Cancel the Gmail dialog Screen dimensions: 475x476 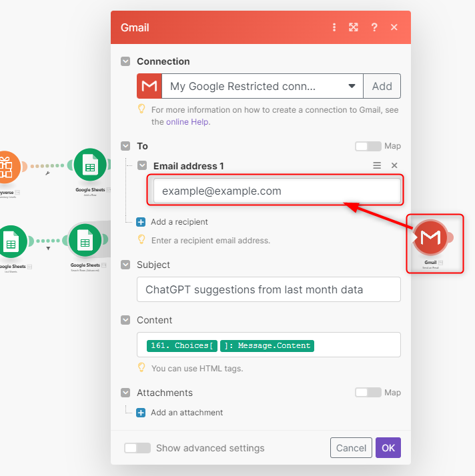(351, 448)
